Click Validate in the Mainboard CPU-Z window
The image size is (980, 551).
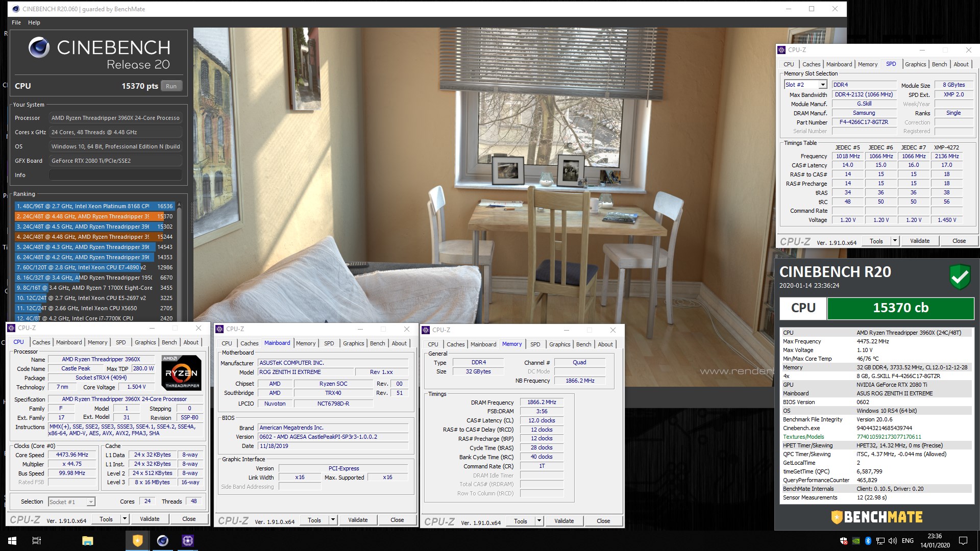coord(358,520)
